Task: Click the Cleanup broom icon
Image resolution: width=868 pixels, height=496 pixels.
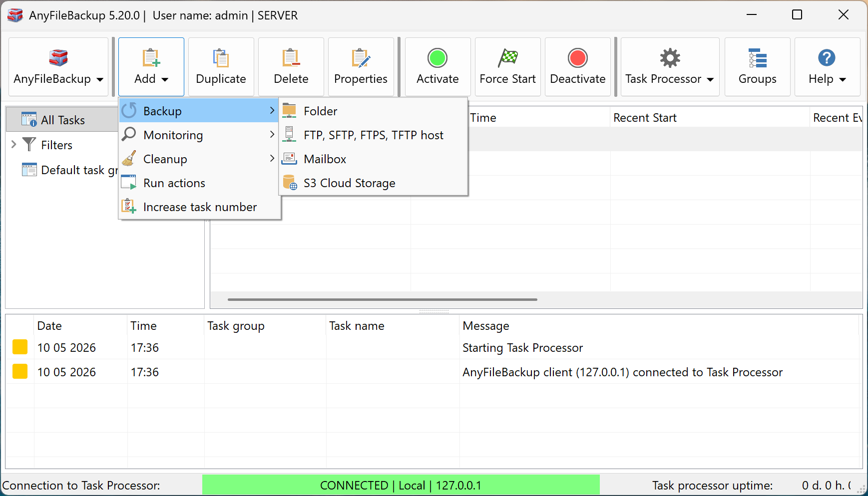Action: click(x=129, y=158)
